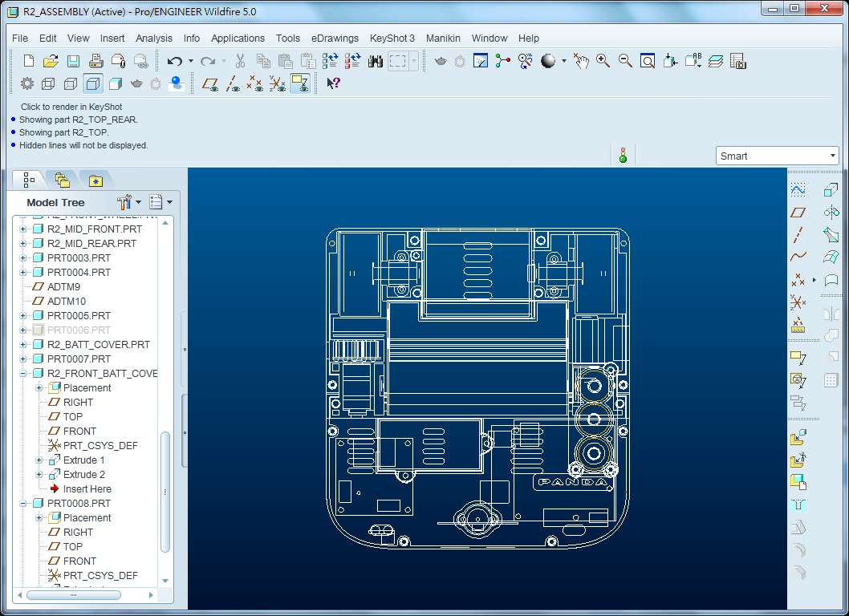Click the Zoom In magnifier icon
The image size is (849, 616).
coord(603,61)
